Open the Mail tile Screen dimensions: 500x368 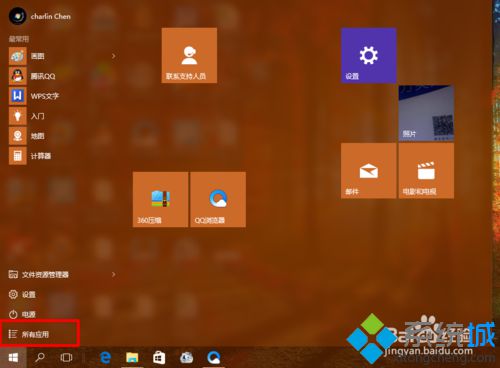[x=368, y=171]
